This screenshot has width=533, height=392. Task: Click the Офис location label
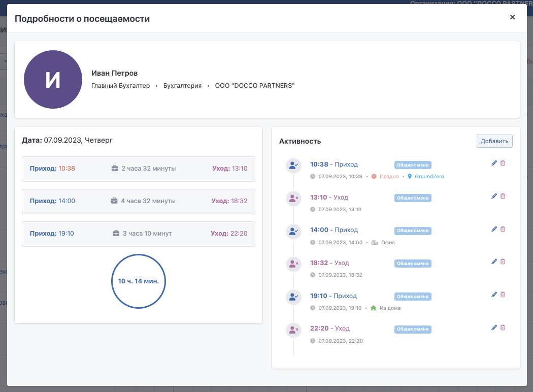pos(388,242)
